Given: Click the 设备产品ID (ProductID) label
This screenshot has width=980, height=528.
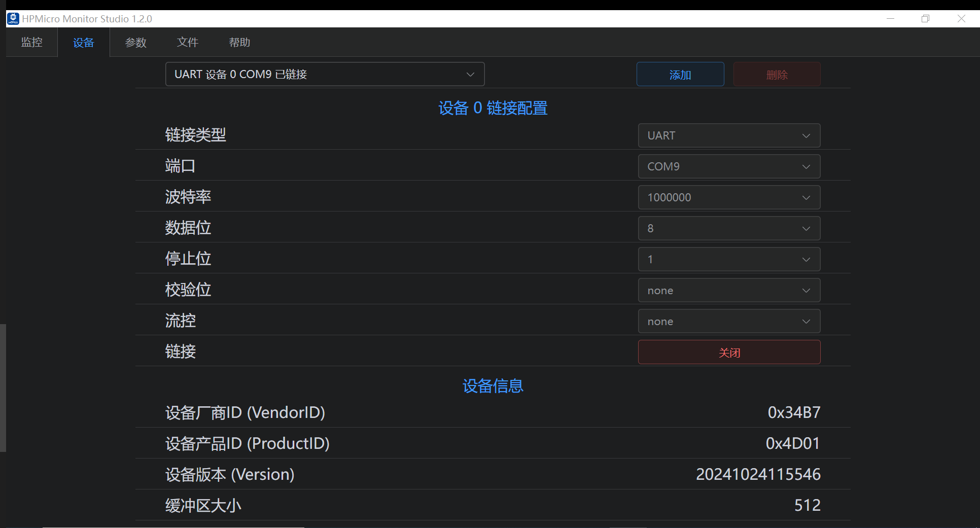Looking at the screenshot, I should pyautogui.click(x=248, y=444).
